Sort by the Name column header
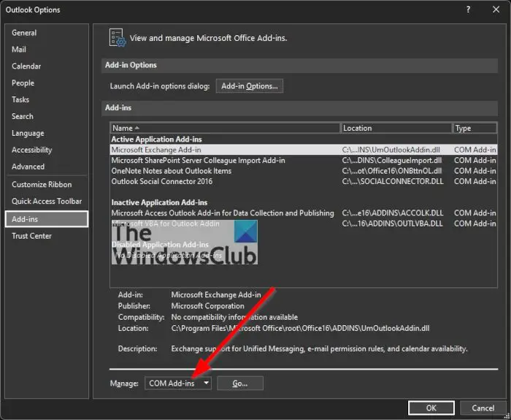Viewport: 511px width, 420px height. tap(225, 128)
